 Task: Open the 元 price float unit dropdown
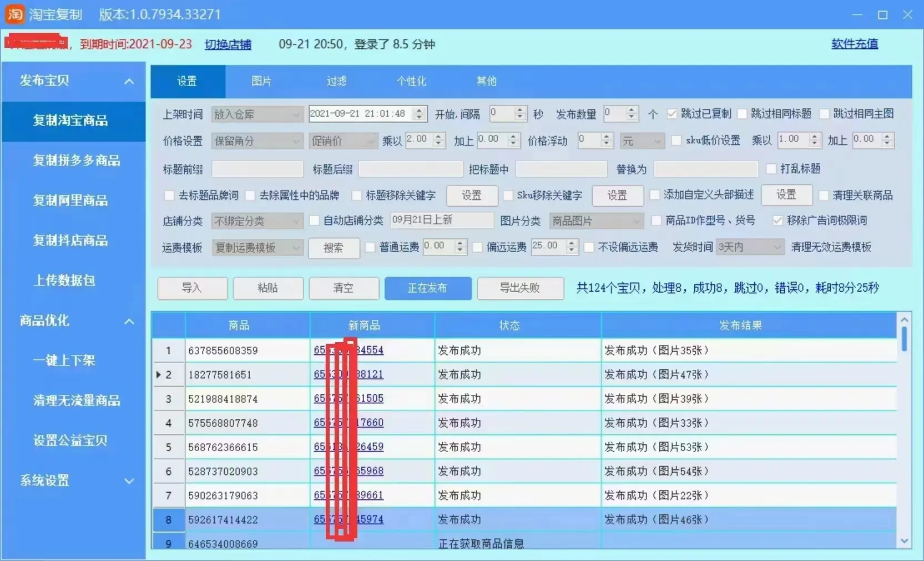[x=642, y=141]
